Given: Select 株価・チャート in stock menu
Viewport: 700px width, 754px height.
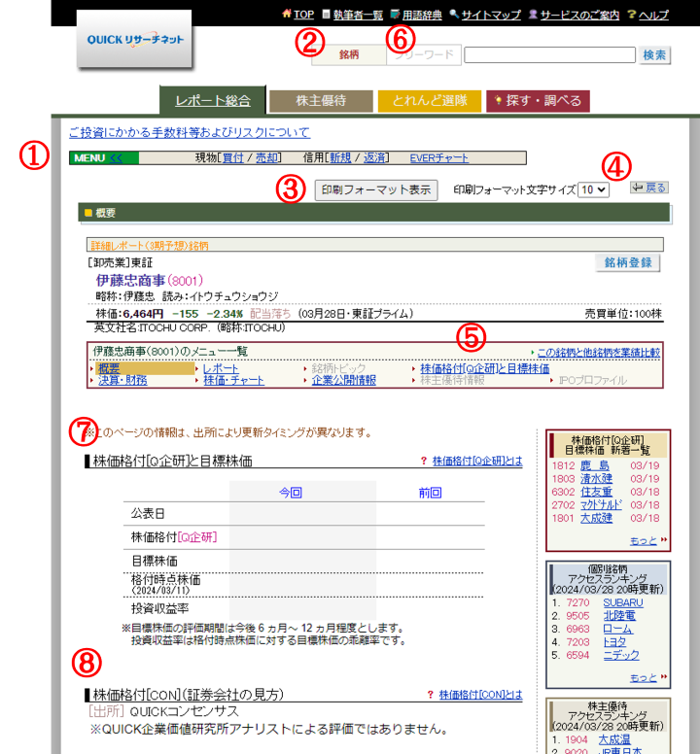Looking at the screenshot, I should (x=233, y=380).
